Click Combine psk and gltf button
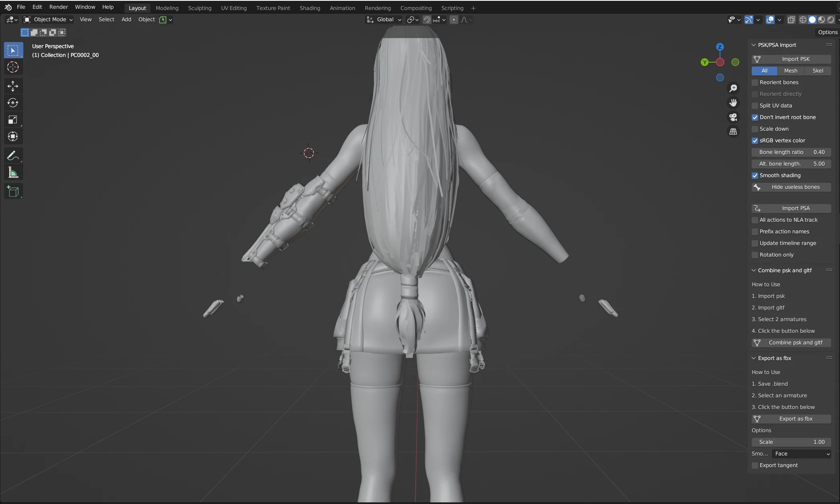Image resolution: width=840 pixels, height=504 pixels. (791, 343)
